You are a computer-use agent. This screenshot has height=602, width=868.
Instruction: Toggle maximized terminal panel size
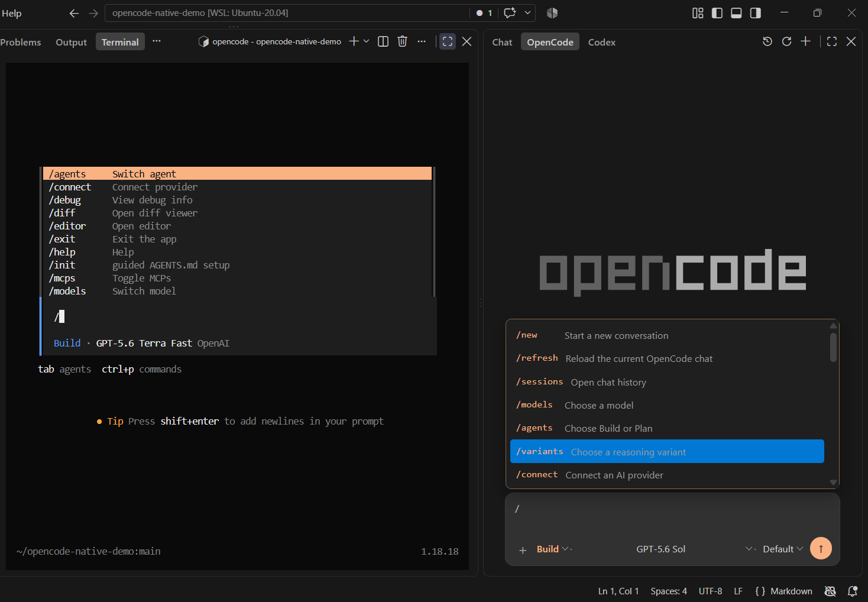[448, 41]
